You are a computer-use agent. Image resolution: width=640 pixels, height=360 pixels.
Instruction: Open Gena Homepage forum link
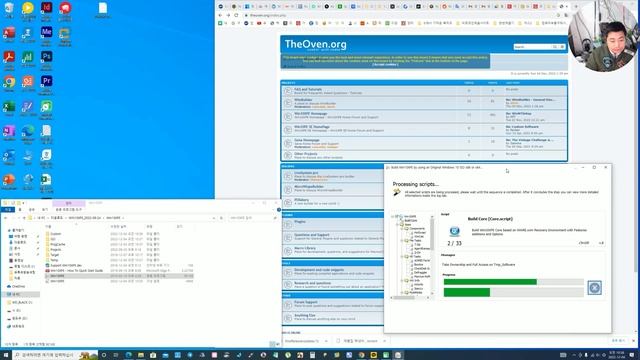307,140
